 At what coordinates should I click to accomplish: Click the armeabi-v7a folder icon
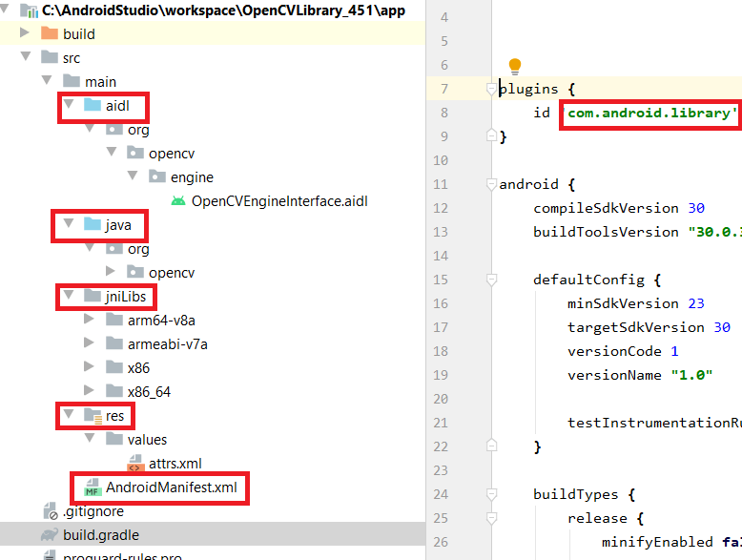pos(114,343)
